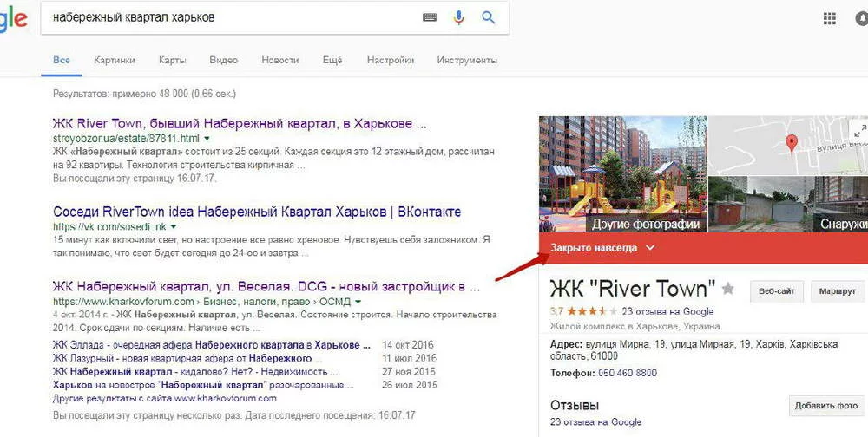Expand the map with the fullscreen arrows
Viewport: 868px width, 437px height.
coord(859,131)
